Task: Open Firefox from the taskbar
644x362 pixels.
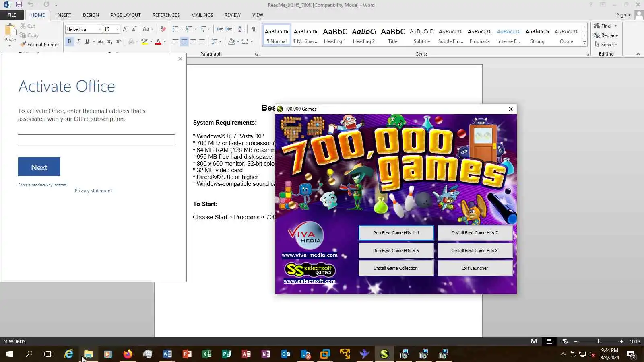Action: click(128, 354)
